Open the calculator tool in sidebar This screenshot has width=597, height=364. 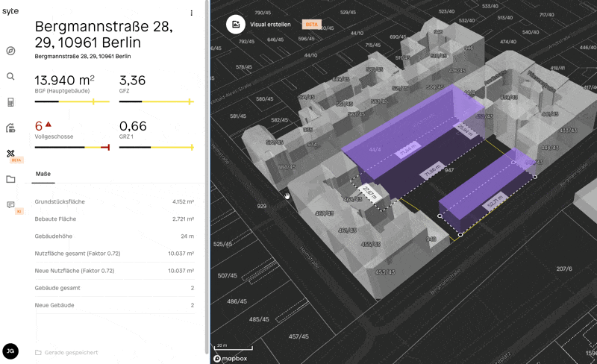coord(10,102)
